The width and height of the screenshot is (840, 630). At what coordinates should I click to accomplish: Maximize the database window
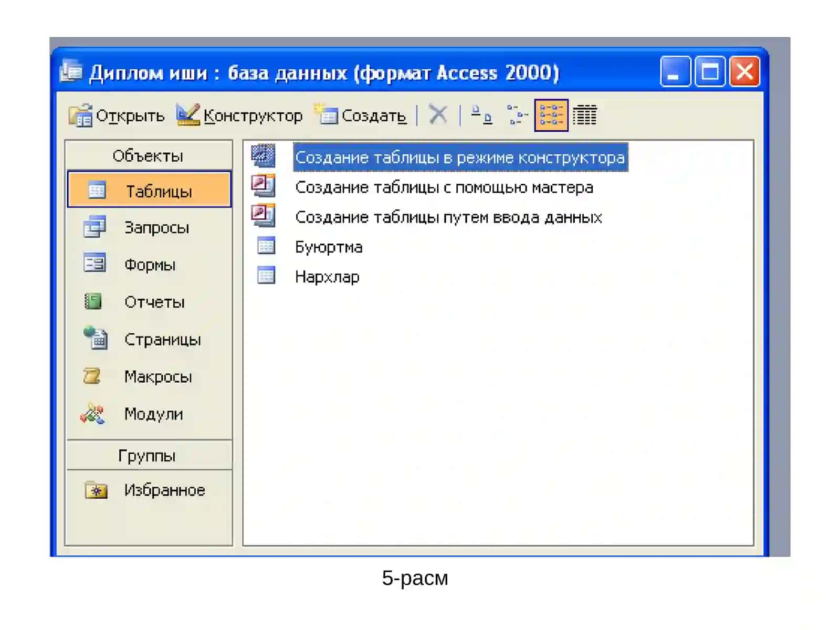tap(710, 71)
